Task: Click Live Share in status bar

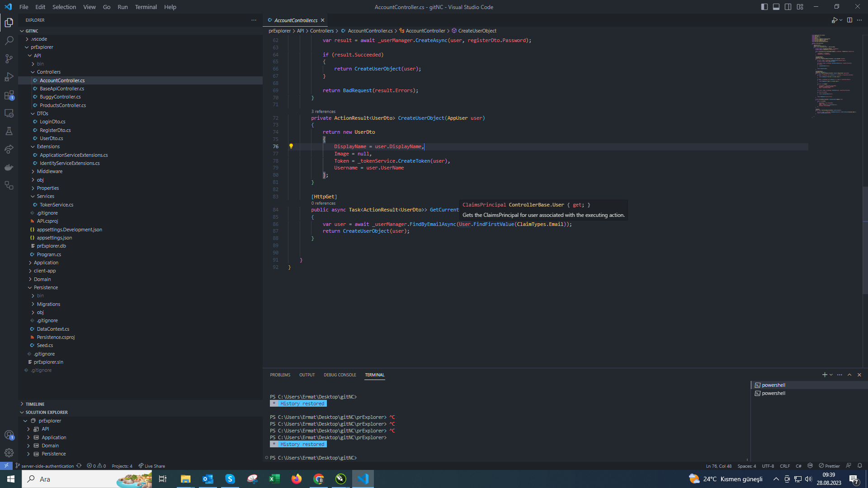Action: (x=151, y=466)
